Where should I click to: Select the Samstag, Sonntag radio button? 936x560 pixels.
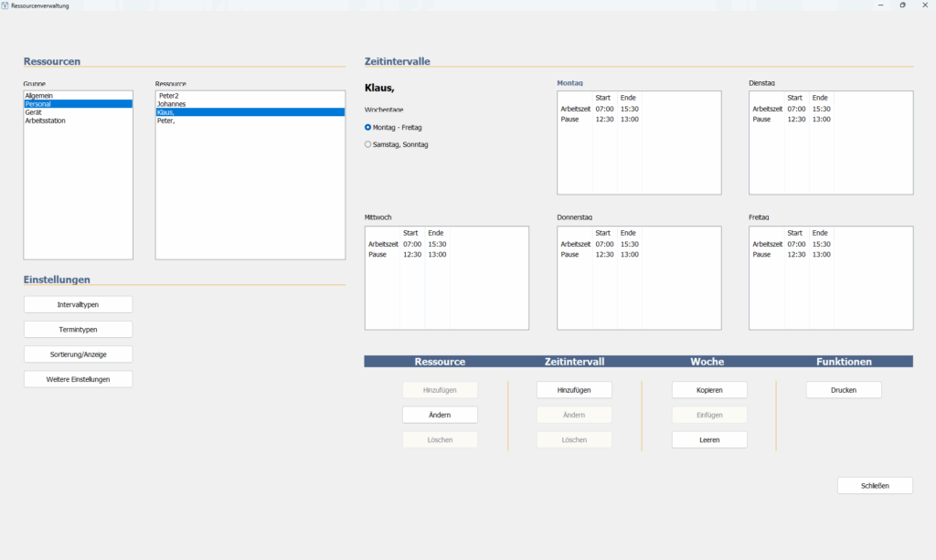coord(368,144)
